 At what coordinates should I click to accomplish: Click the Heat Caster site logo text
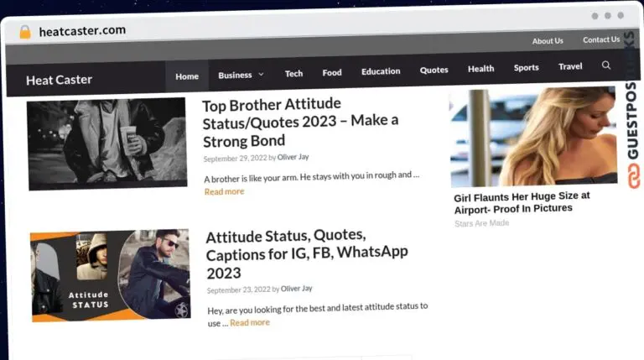click(x=59, y=80)
